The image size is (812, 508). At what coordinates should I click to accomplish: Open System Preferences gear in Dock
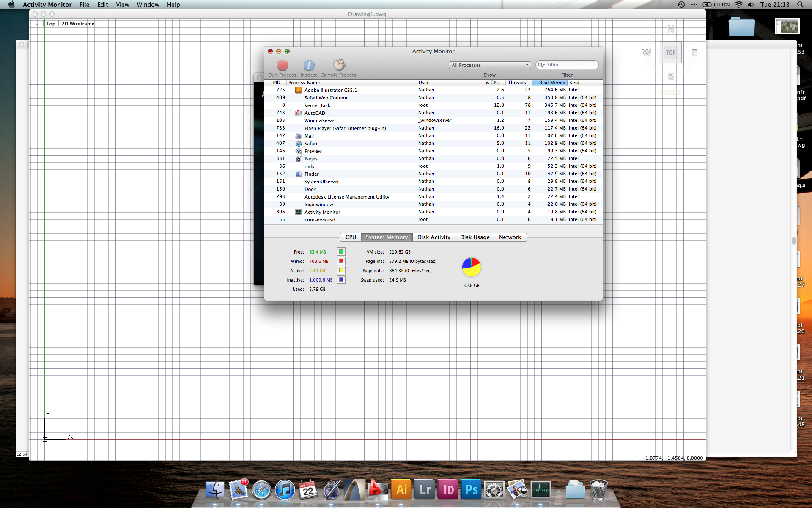click(494, 490)
